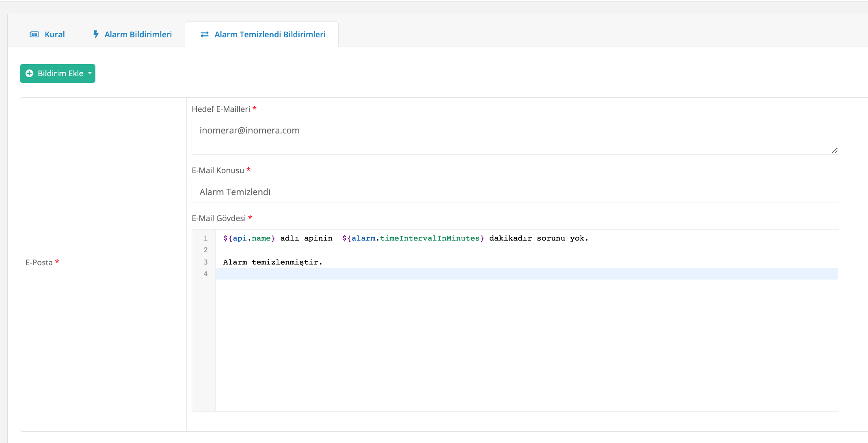
Task: Switch to Alarm Bildirimleri tab
Action: point(132,34)
